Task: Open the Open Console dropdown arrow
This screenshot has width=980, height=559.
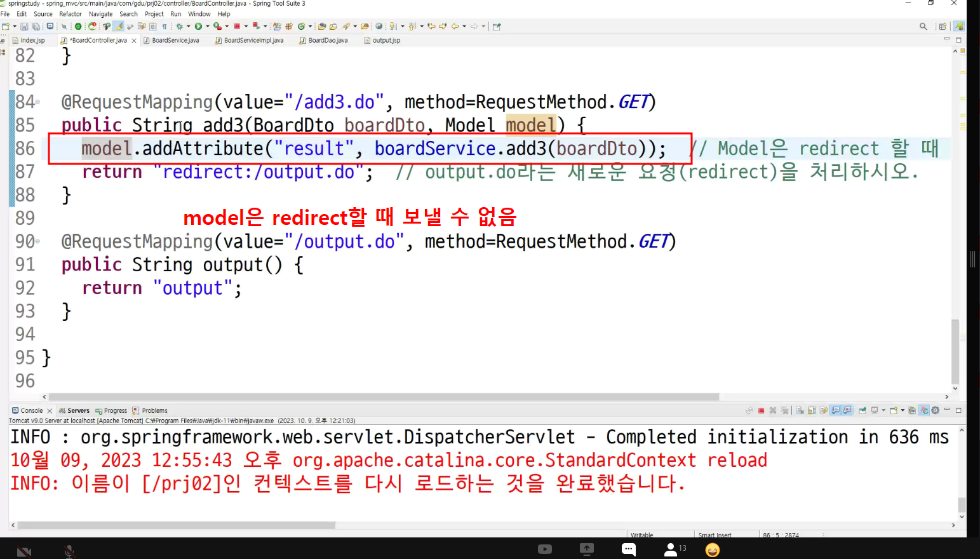Action: pos(902,410)
